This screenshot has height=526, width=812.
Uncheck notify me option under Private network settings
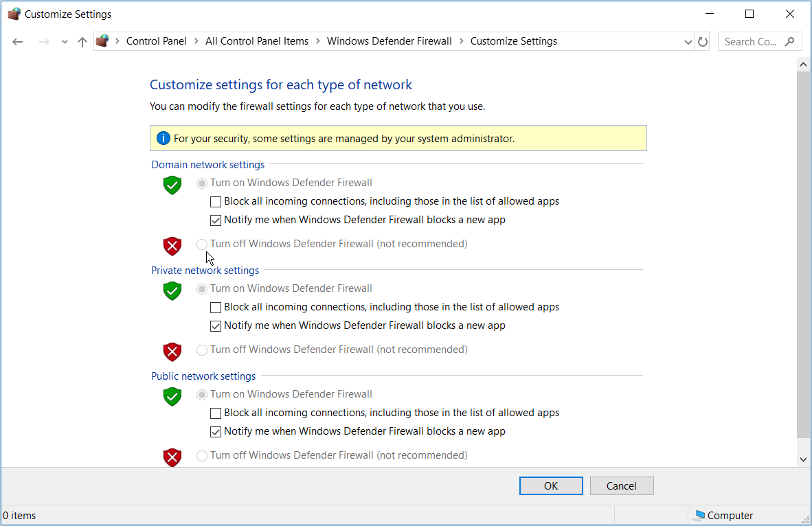coord(216,325)
